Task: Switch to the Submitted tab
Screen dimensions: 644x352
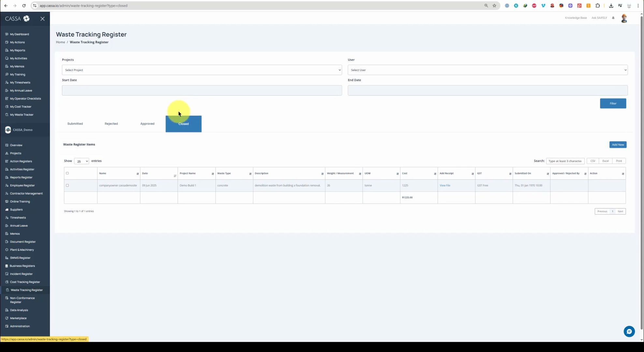Action: click(x=75, y=124)
